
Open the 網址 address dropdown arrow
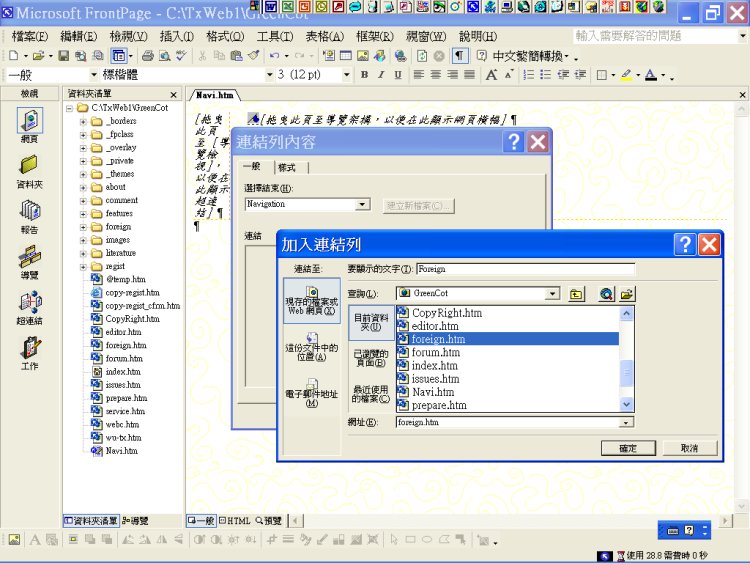(x=627, y=423)
